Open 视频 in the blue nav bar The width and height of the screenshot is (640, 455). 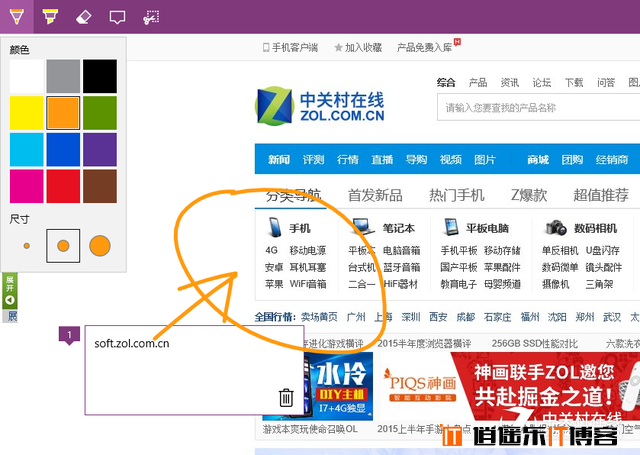451,160
